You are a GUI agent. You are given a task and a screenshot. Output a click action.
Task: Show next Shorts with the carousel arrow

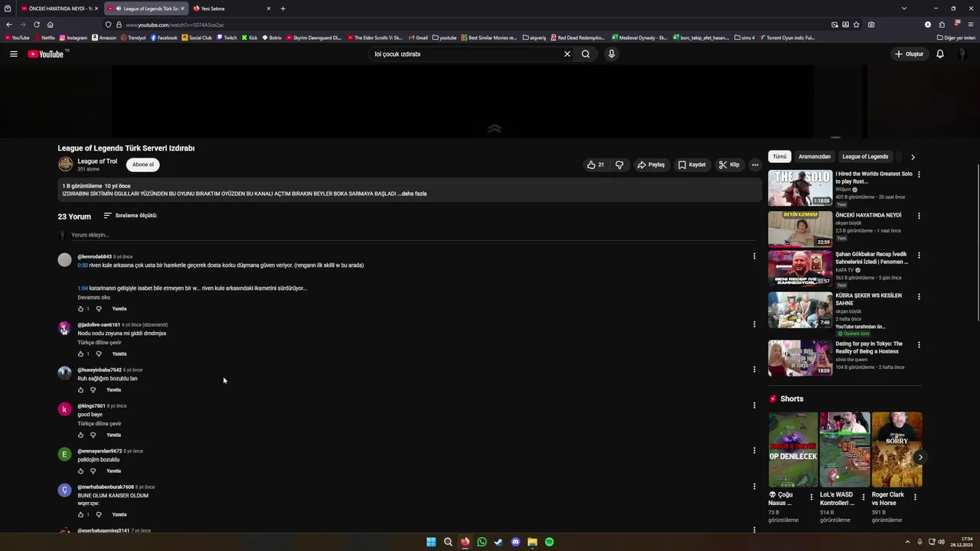[x=920, y=458]
